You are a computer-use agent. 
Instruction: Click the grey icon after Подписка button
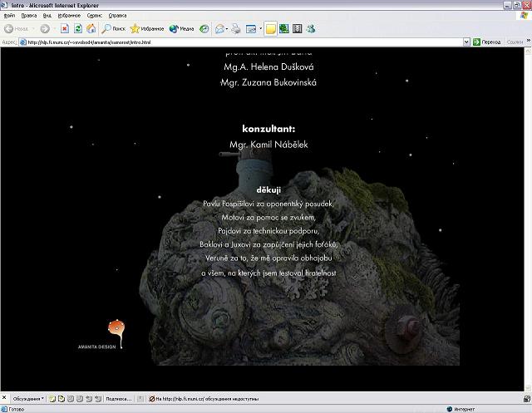pyautogui.click(x=140, y=399)
